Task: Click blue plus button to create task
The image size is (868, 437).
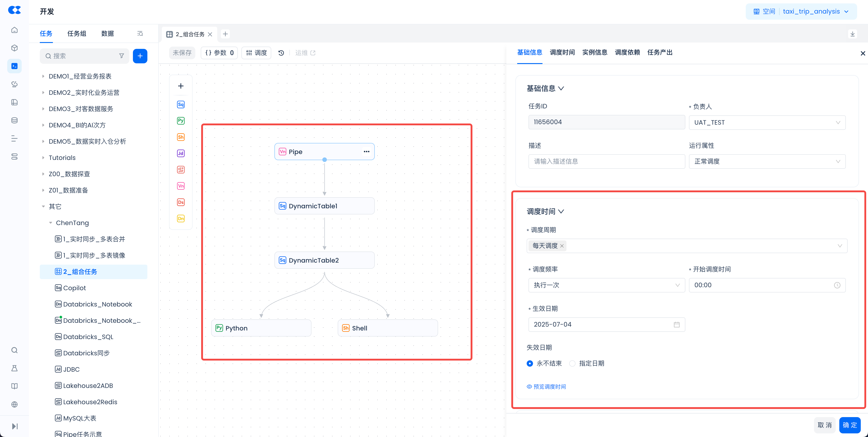Action: pos(140,56)
